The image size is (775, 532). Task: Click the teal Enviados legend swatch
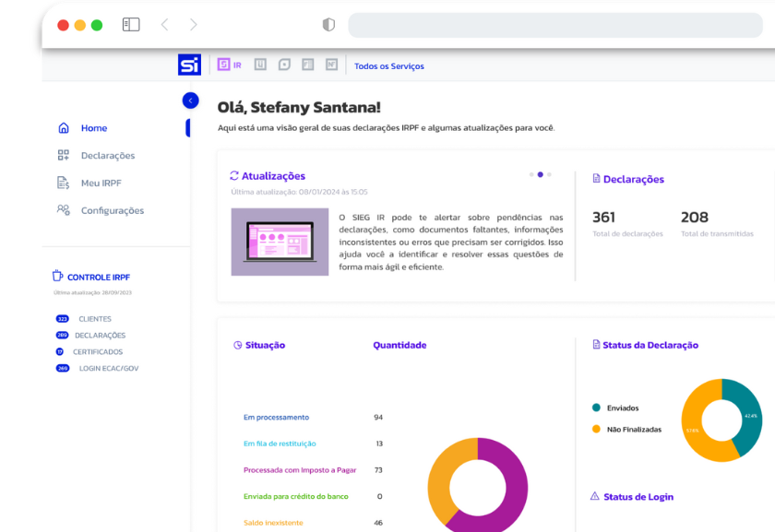click(596, 408)
